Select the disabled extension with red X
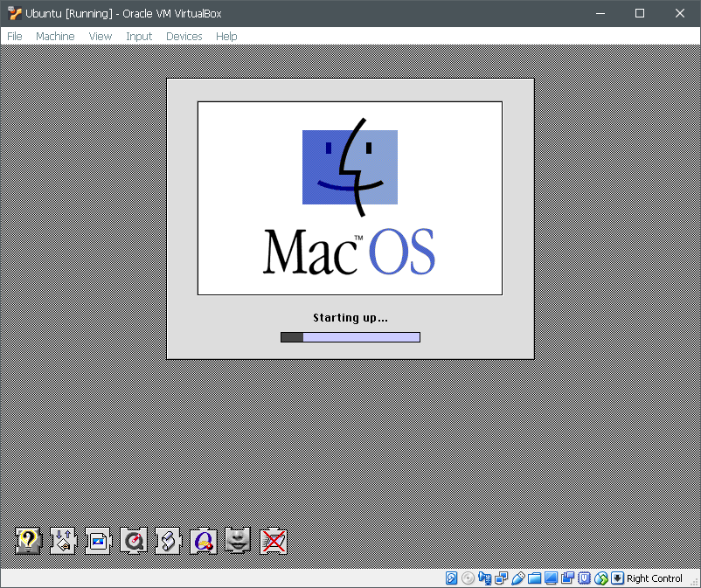 [x=272, y=542]
